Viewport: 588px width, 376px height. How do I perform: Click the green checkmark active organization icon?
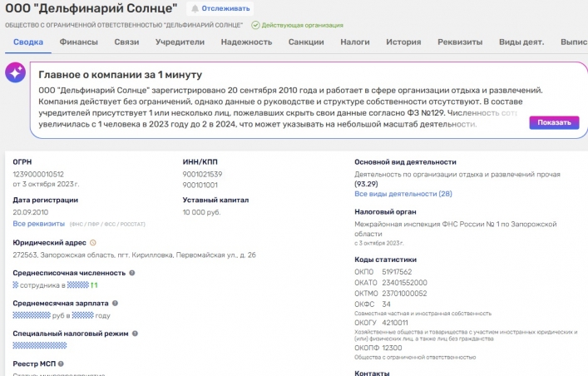click(255, 26)
